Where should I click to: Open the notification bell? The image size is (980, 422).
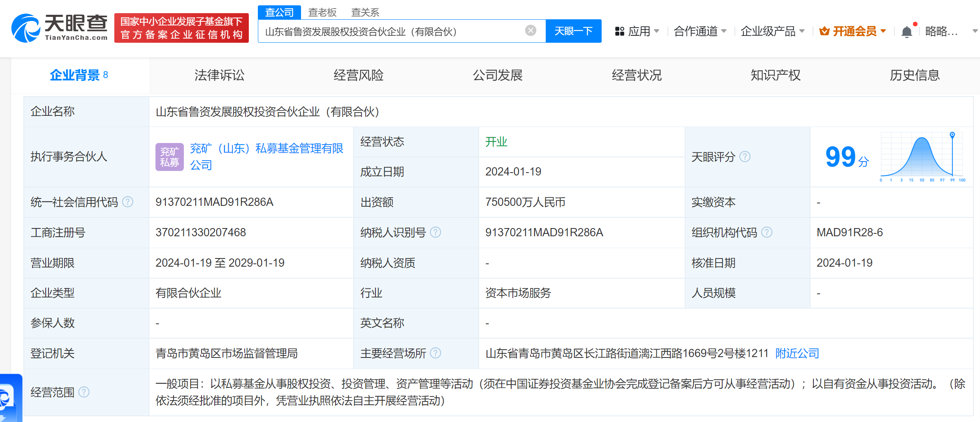[x=906, y=32]
